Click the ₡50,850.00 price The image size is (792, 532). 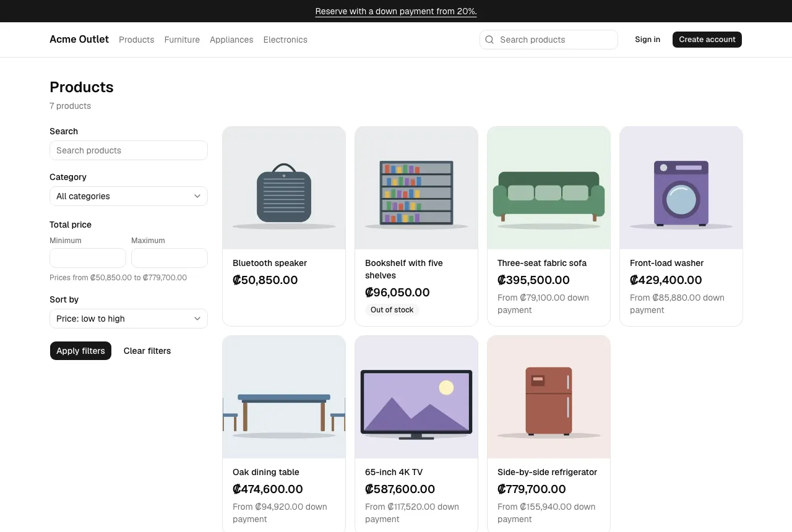tap(265, 280)
